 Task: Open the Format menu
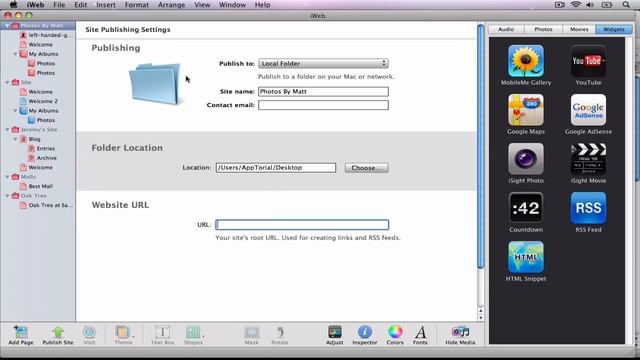coord(136,5)
